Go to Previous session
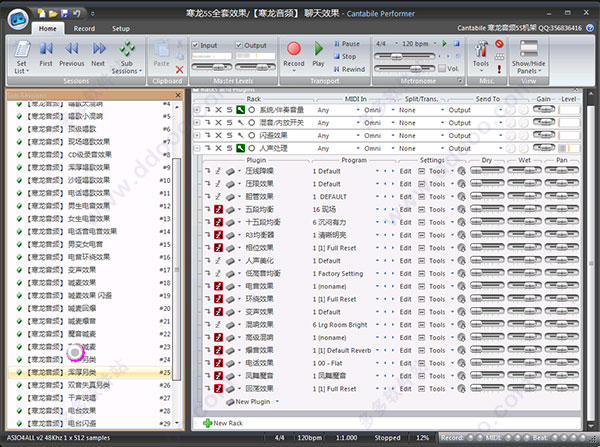Image resolution: width=600 pixels, height=447 pixels. tap(72, 49)
